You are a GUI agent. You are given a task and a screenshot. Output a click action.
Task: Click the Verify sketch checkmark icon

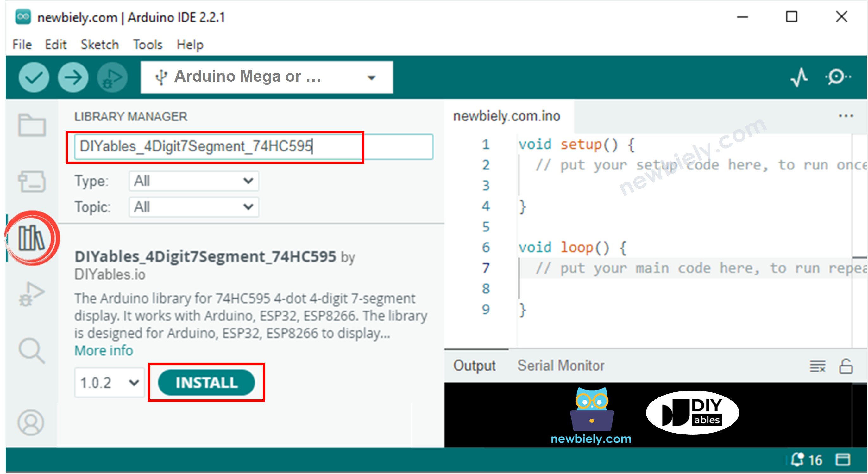[34, 77]
